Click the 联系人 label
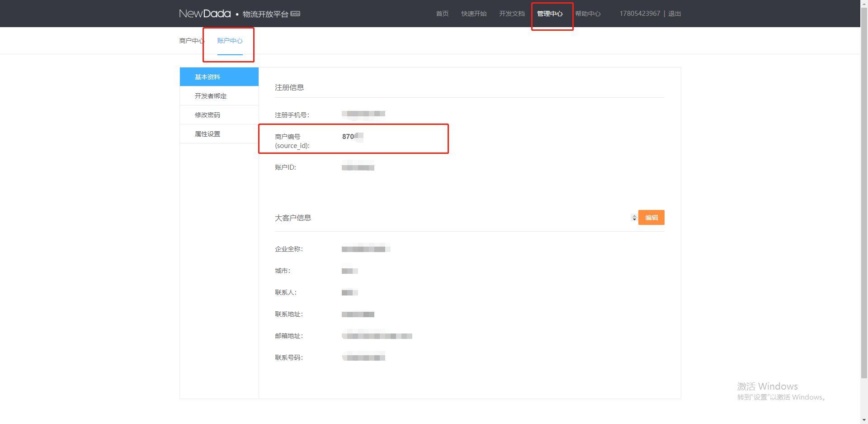Viewport: 868px width, 424px height. 286,292
